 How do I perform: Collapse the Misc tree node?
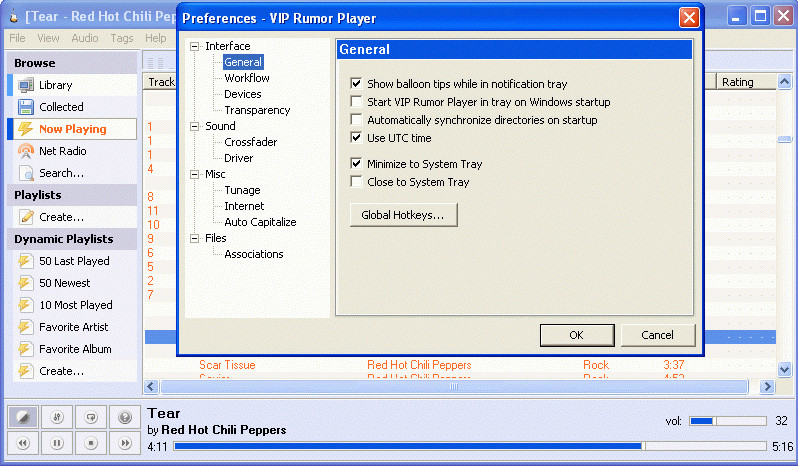click(194, 174)
